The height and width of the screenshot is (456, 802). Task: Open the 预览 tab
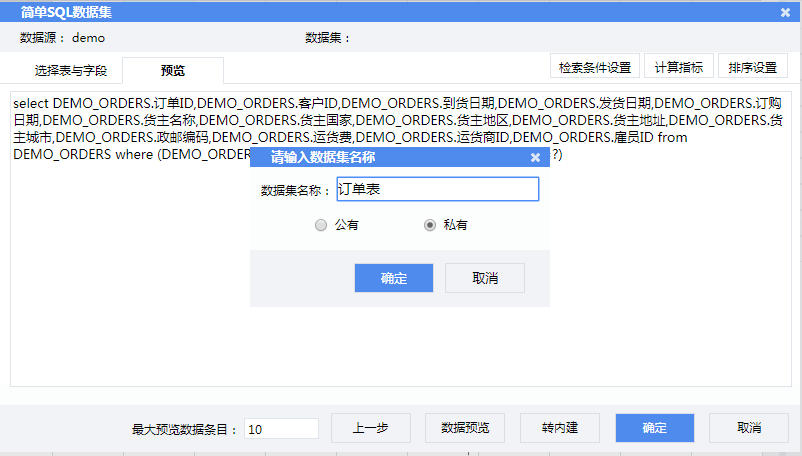pyautogui.click(x=173, y=71)
